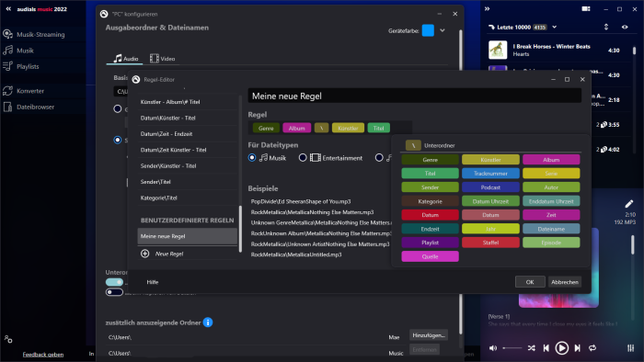Add a new rule with Neue Regel
Viewport: 644px width, 362px height.
point(163,254)
